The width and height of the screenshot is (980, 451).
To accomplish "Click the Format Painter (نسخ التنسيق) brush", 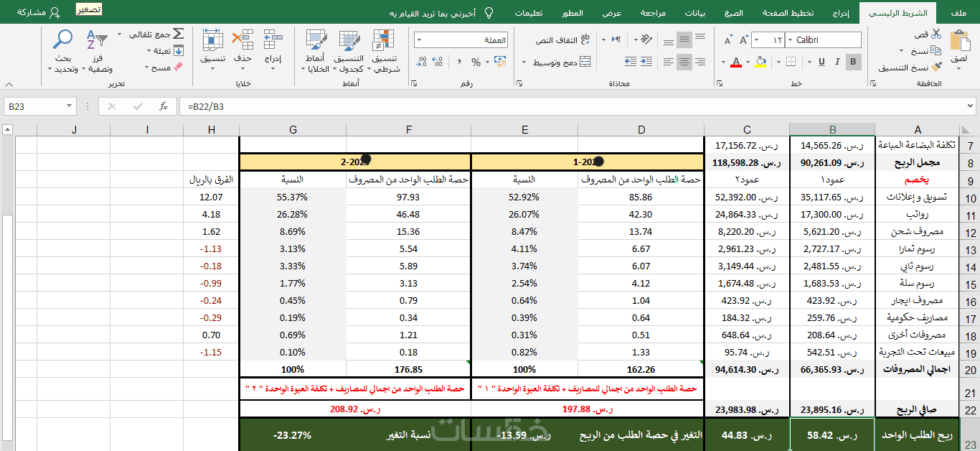I will click(936, 67).
